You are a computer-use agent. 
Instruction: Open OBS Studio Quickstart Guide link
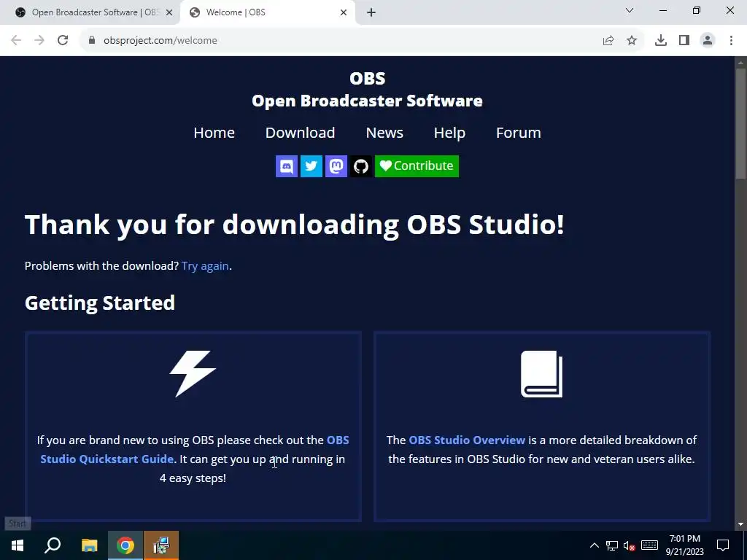click(194, 449)
